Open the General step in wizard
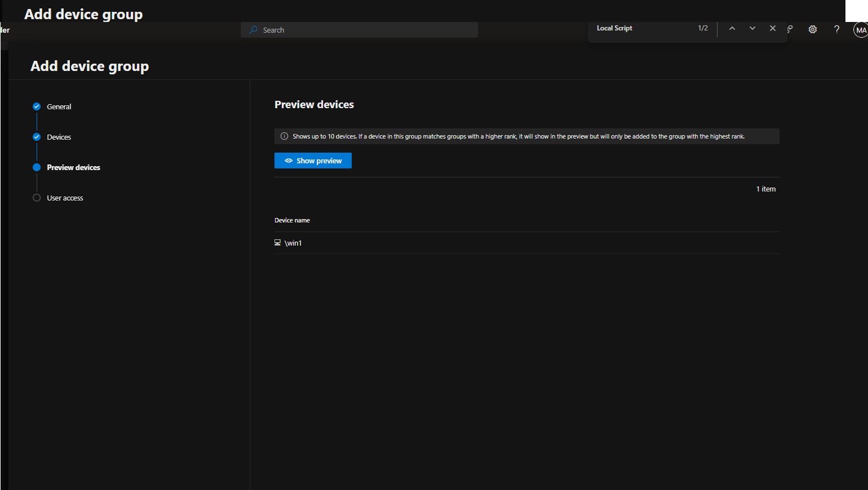 59,106
